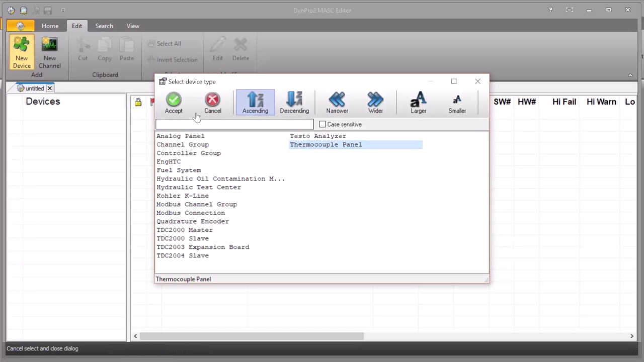644x362 pixels.
Task: Select Controller Group device type
Action: (x=189, y=153)
